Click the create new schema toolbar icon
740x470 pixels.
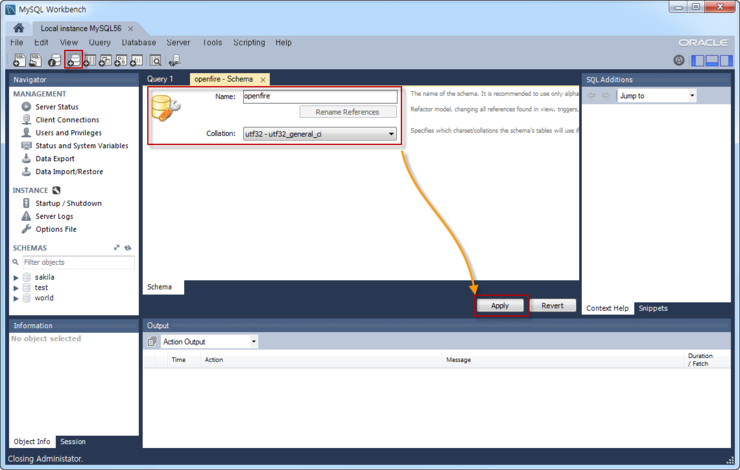pyautogui.click(x=74, y=60)
